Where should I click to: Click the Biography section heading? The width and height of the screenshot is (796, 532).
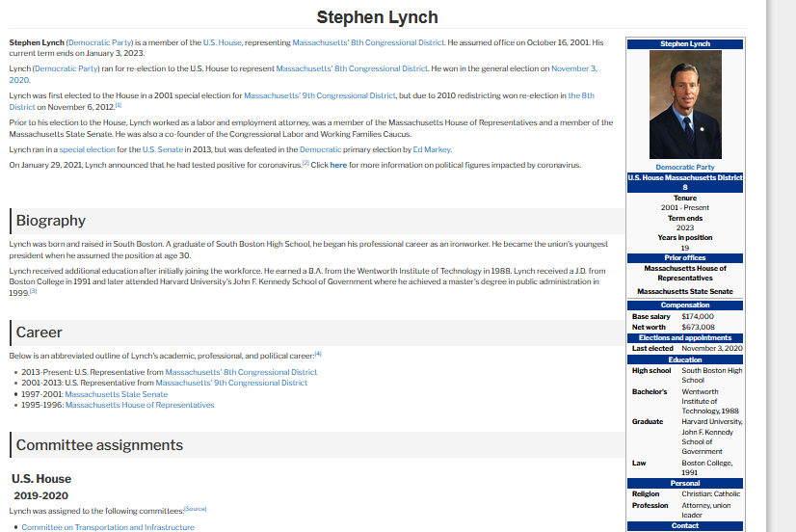pos(51,221)
